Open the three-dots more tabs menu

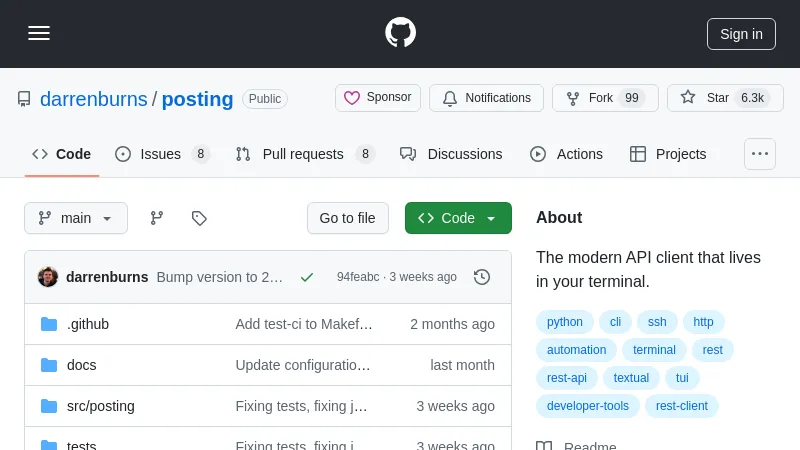760,154
